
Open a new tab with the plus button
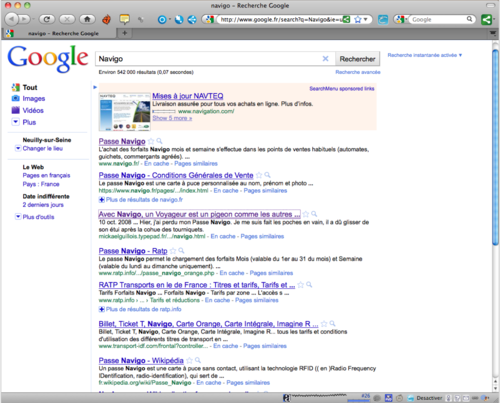[125, 33]
